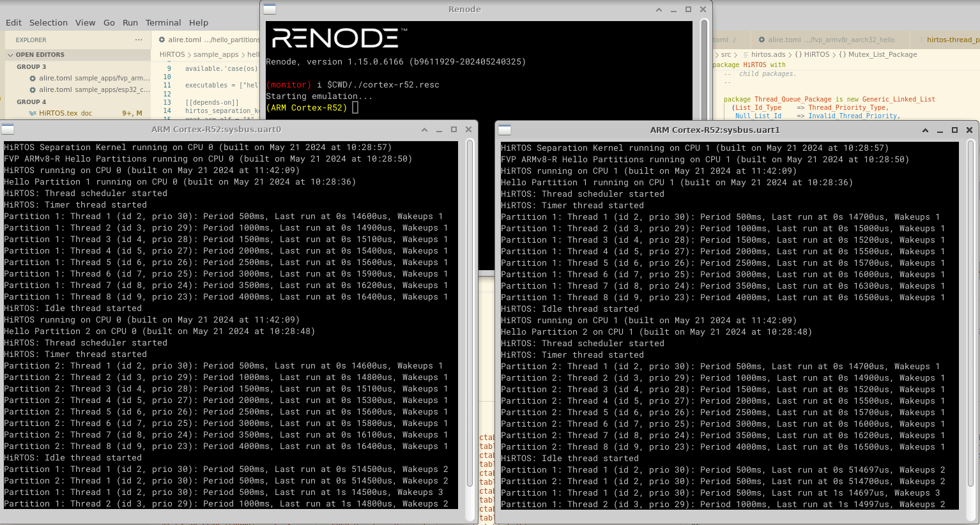Click the gear icon on the fvp_armv8r_aarch32_hello tab

coord(762,40)
